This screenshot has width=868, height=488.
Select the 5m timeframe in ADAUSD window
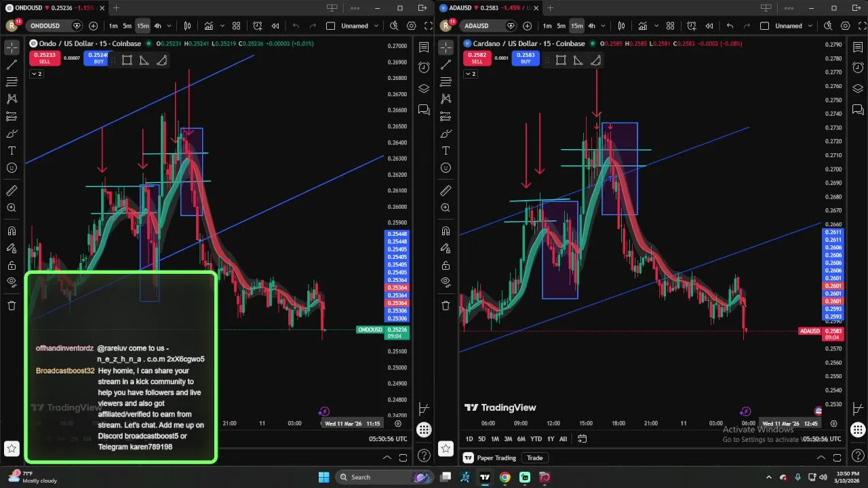coord(561,26)
